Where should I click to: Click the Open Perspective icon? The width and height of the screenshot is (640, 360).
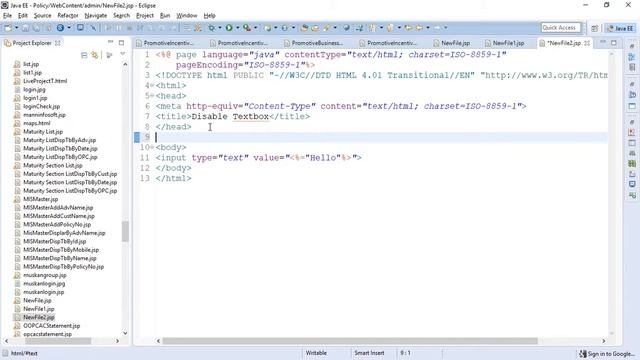pos(595,28)
